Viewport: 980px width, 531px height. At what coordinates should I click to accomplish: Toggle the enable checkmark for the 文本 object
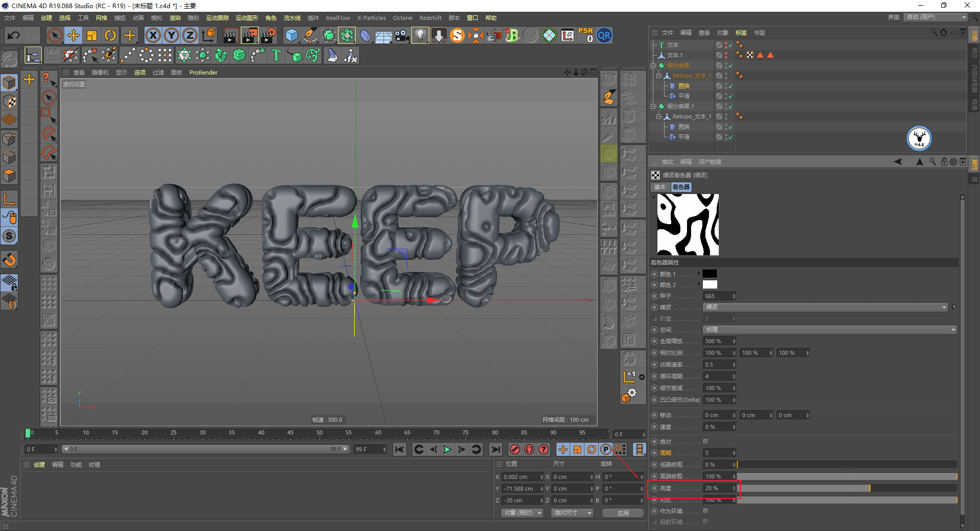[x=730, y=45]
